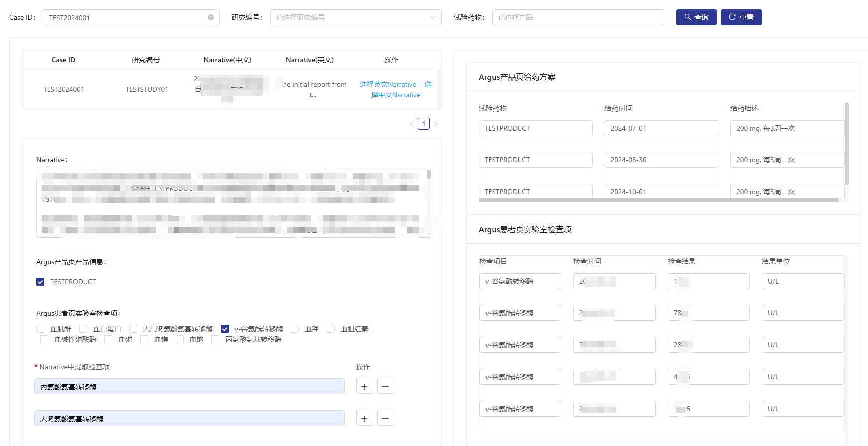
Task: Check the 丙氨酸氨基转移酶 checkbox
Action: [215, 339]
